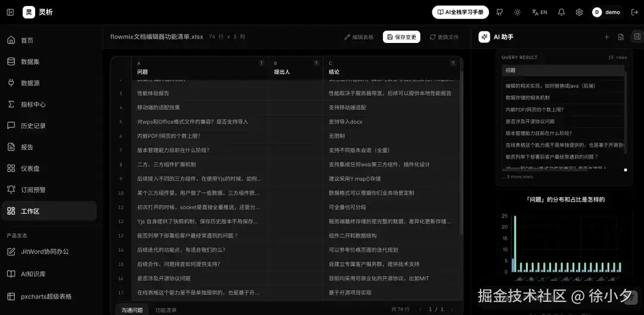
Task: Open 数据集 in sidebar
Action: click(x=48, y=61)
